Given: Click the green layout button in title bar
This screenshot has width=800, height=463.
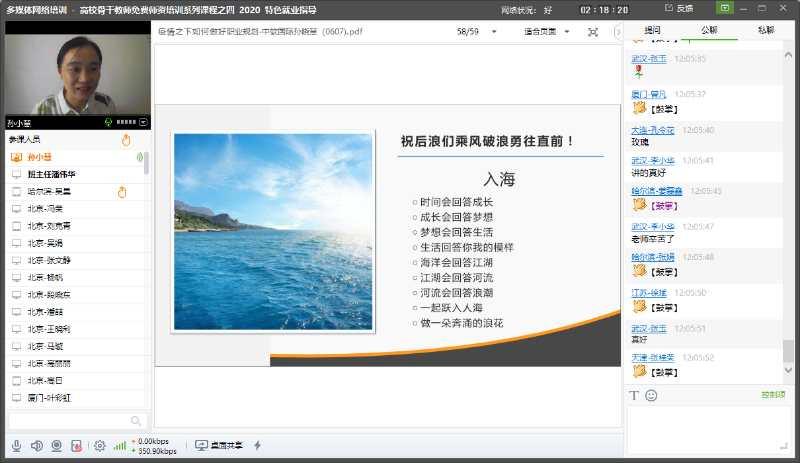Looking at the screenshot, I should pos(724,8).
